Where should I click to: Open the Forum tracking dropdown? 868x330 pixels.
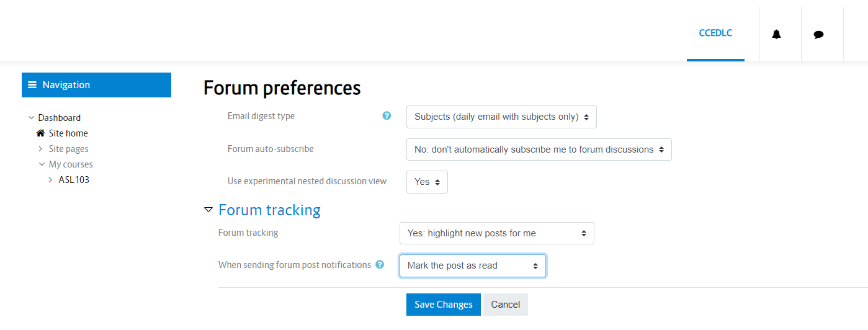496,233
